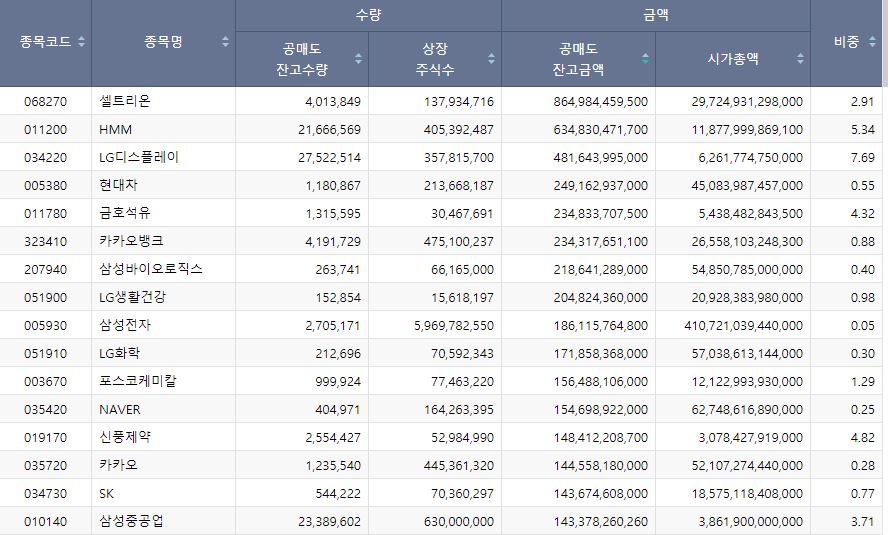888x535 pixels.
Task: Click stock code 035720
Action: pos(45,465)
